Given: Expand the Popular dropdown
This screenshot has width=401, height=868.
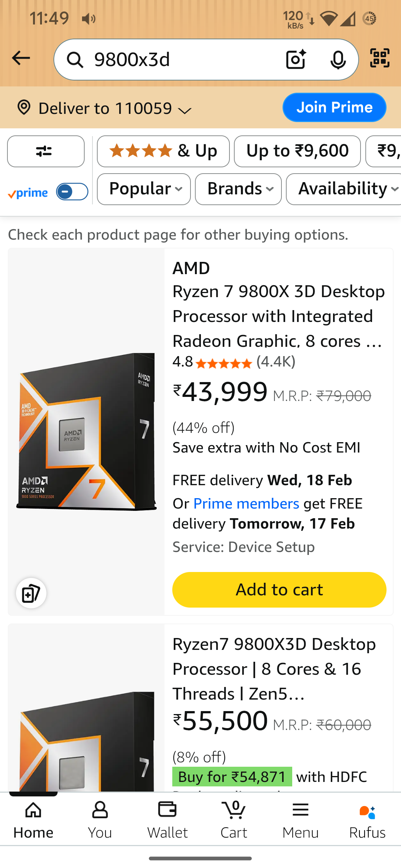Looking at the screenshot, I should [144, 189].
